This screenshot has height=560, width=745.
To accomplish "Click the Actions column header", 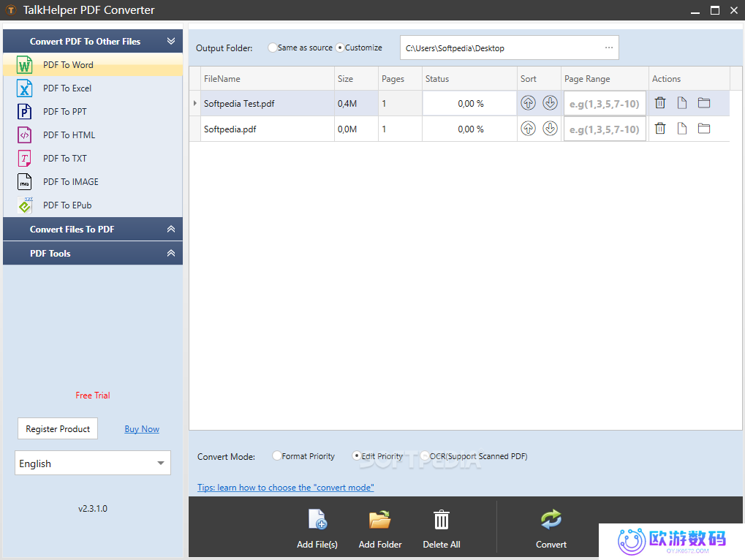I will pyautogui.click(x=689, y=79).
